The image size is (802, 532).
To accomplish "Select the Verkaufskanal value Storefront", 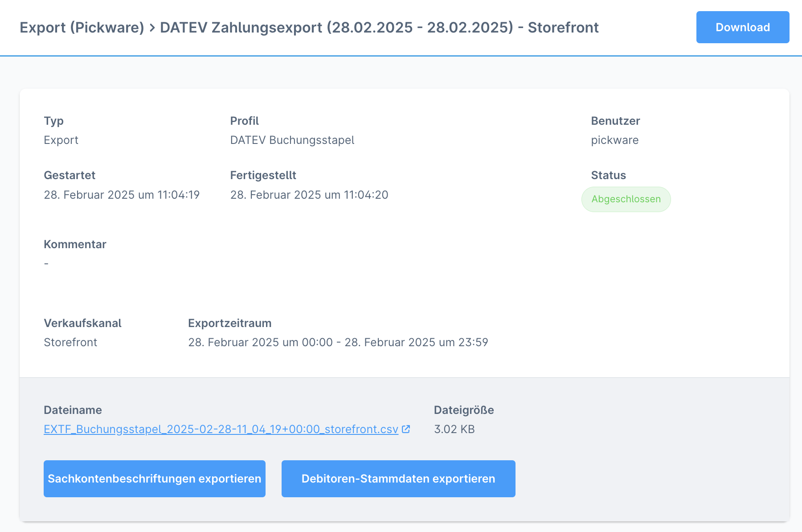I will pos(70,342).
